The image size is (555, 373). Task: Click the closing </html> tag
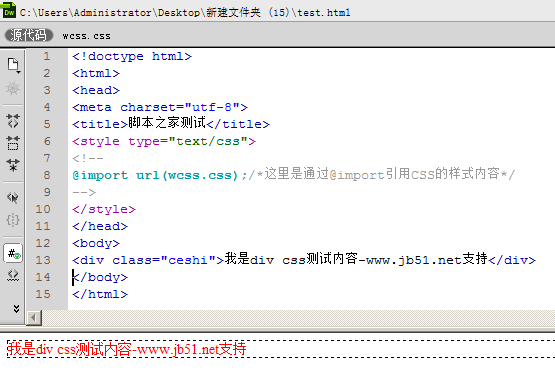[100, 294]
